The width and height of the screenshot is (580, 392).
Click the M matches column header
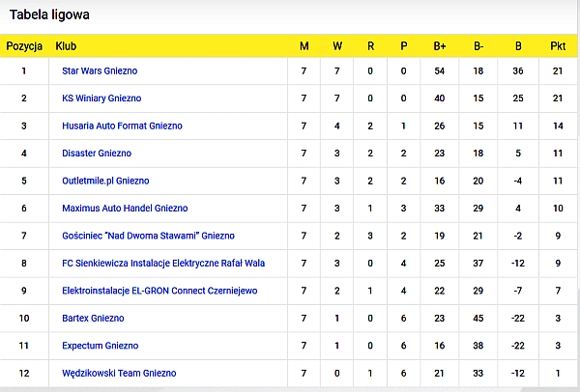(x=304, y=46)
